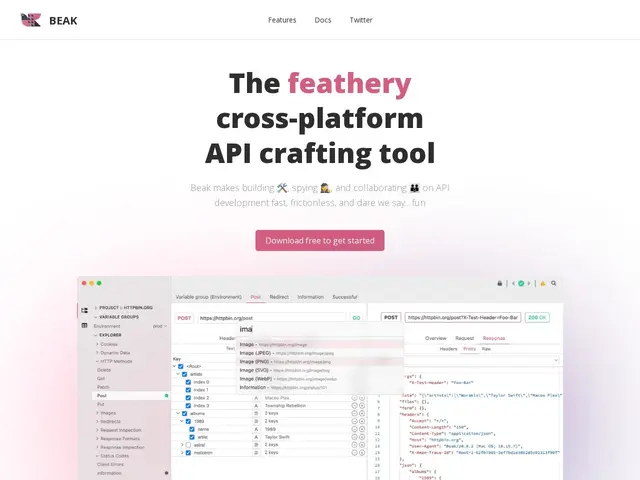Click the yellow warning triangle icon
Screen dimensions: 640x480
[x=543, y=284]
